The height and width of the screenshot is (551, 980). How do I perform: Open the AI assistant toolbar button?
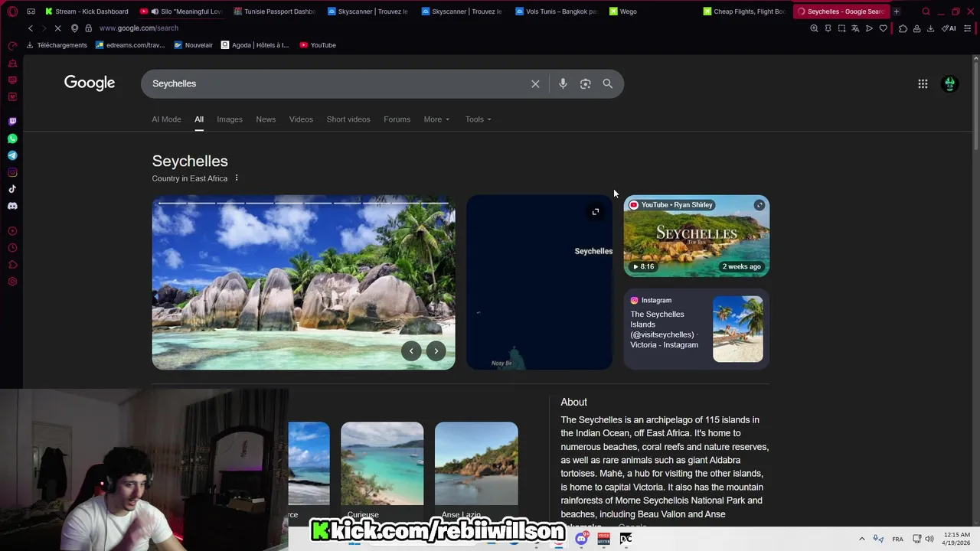pyautogui.click(x=949, y=28)
